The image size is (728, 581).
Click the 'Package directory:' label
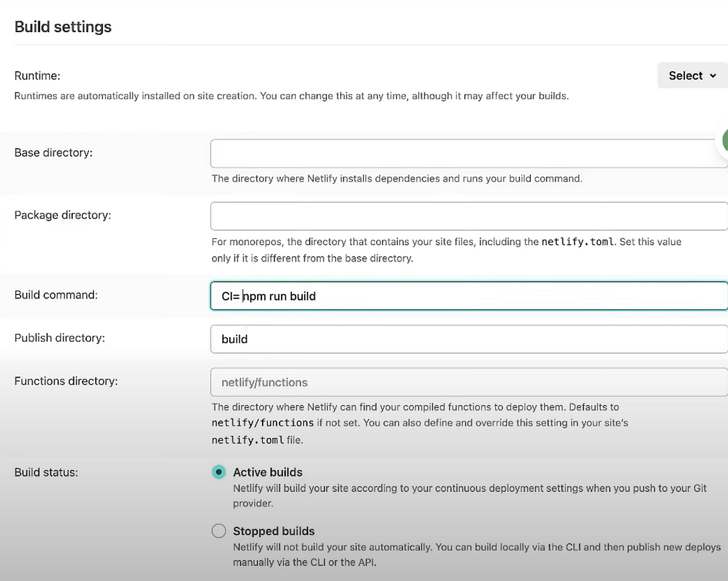point(62,215)
